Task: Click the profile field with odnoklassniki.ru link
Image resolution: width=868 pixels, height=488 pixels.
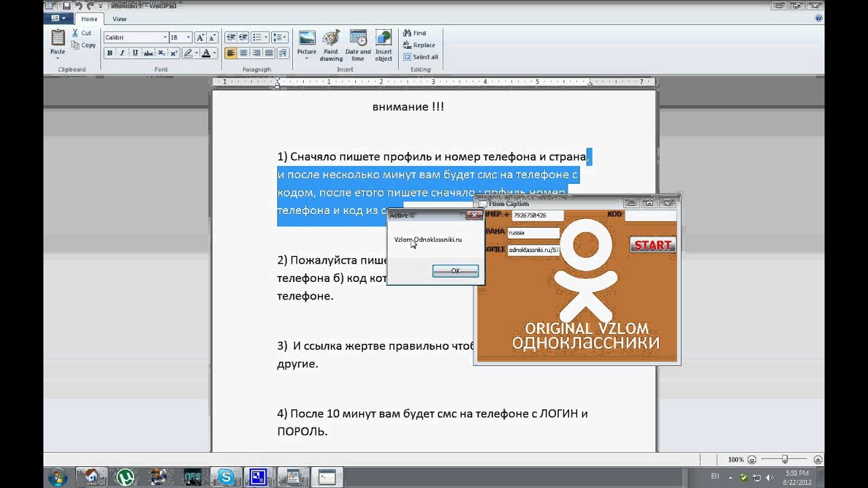Action: tap(533, 250)
